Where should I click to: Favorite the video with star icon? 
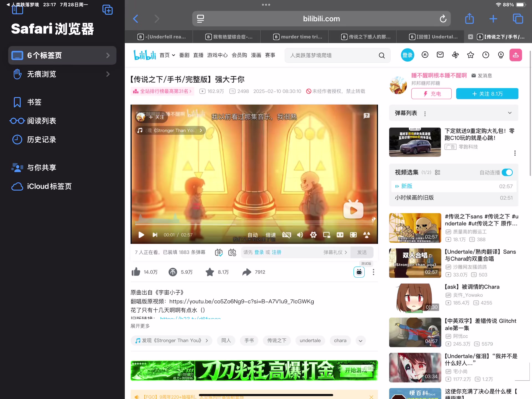(x=210, y=272)
